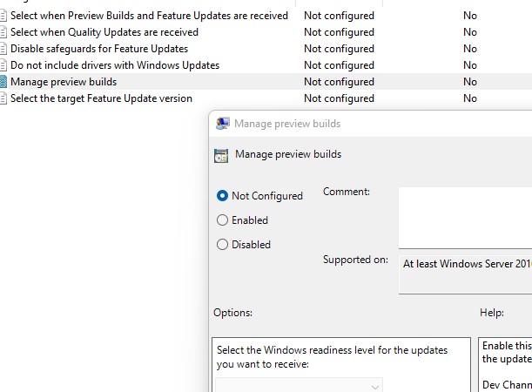Click the policy icon beside dialog heading
Viewport: 532px width, 392px height.
(221, 155)
